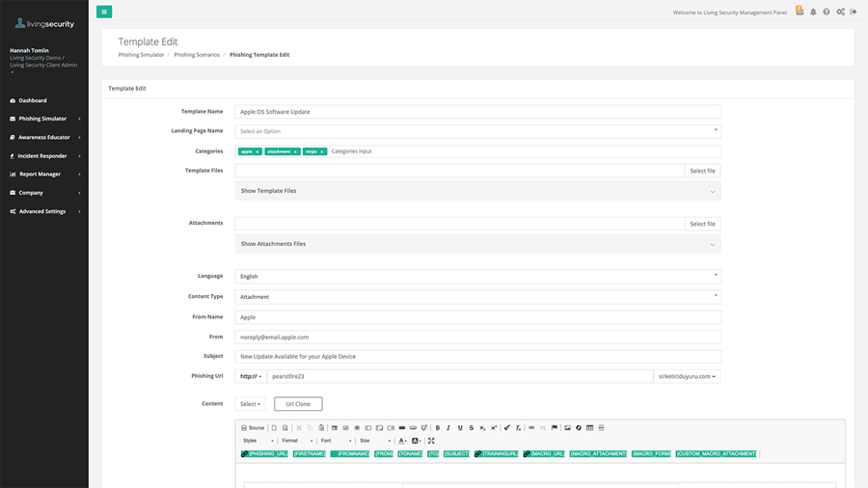868x488 pixels.
Task: Click Select file for Attachments
Action: pos(702,224)
